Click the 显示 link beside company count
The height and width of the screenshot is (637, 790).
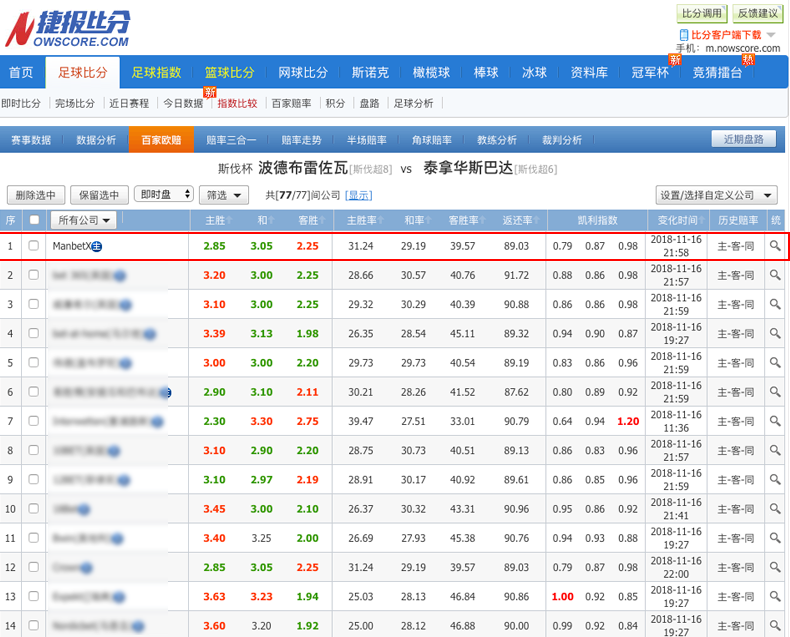358,195
